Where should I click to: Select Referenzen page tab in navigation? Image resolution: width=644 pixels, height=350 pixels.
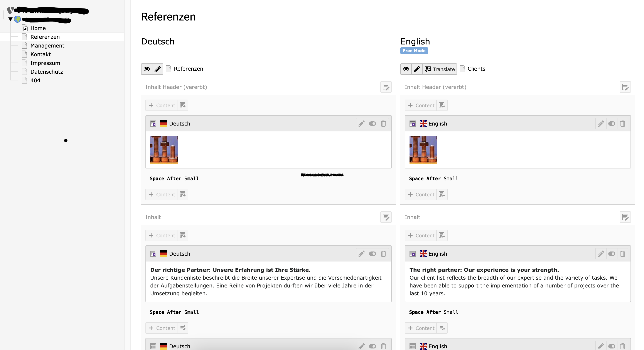(x=45, y=37)
